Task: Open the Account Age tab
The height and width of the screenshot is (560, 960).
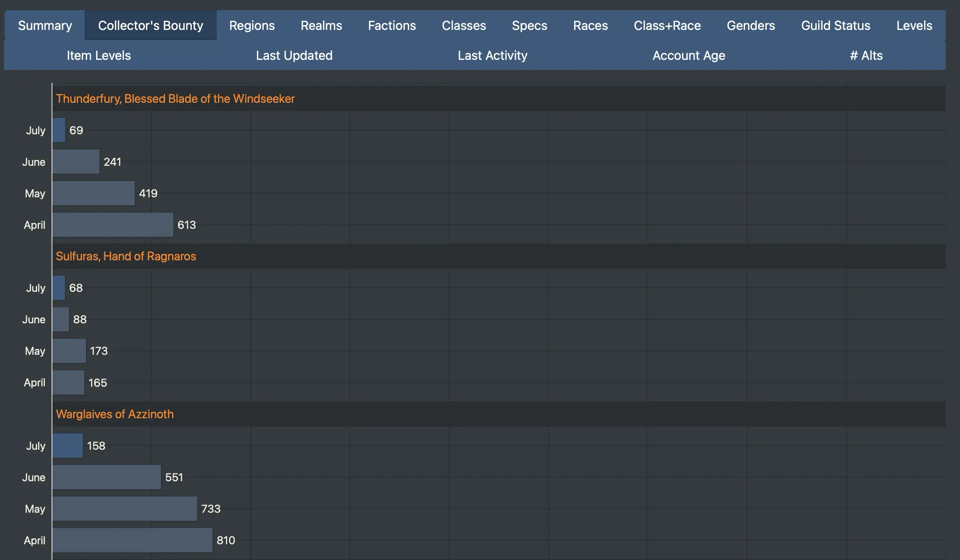Action: pos(689,56)
